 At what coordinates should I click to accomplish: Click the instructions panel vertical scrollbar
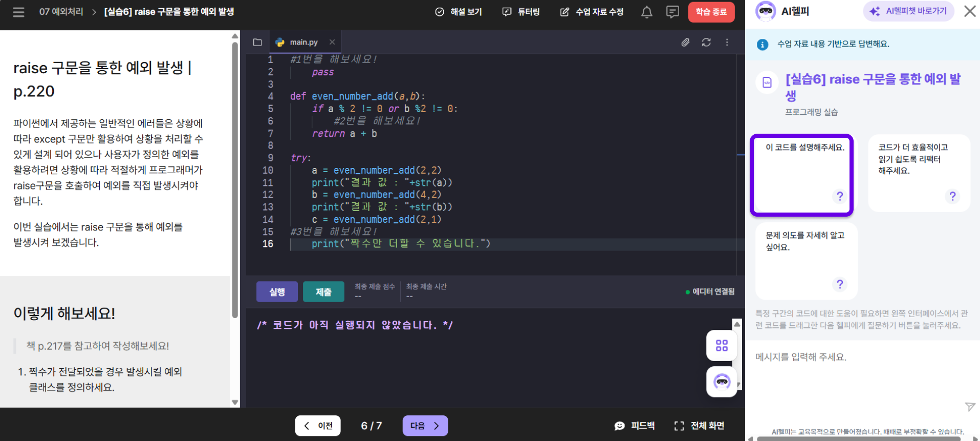235,179
